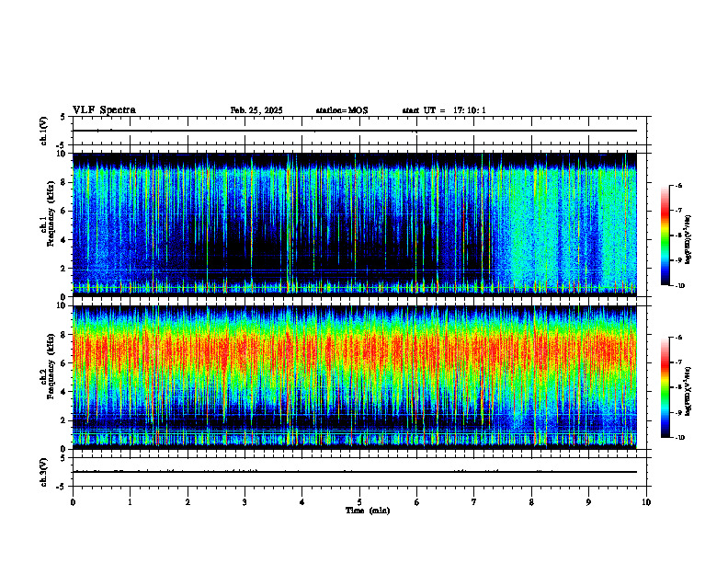Viewport: 728px width, 563px height.
Task: Click the "station=MOS" header label
Action: tap(342, 110)
